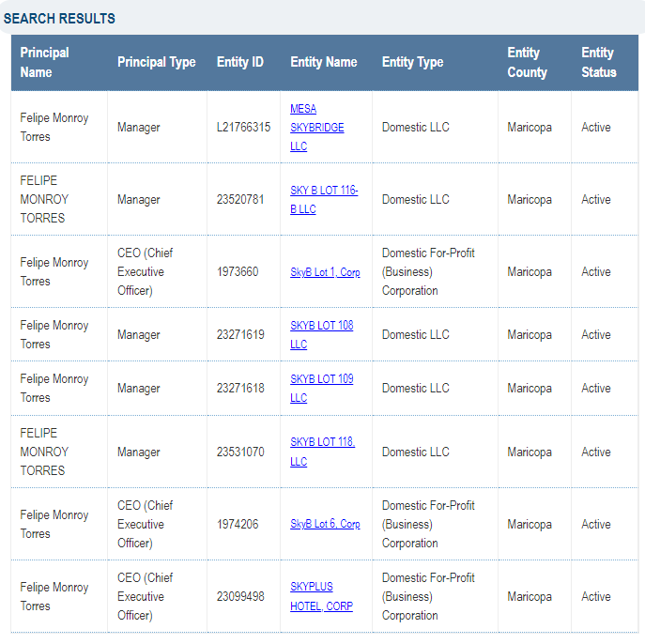This screenshot has width=645, height=644.
Task: Click entity ID L21766315 cell
Action: [243, 128]
